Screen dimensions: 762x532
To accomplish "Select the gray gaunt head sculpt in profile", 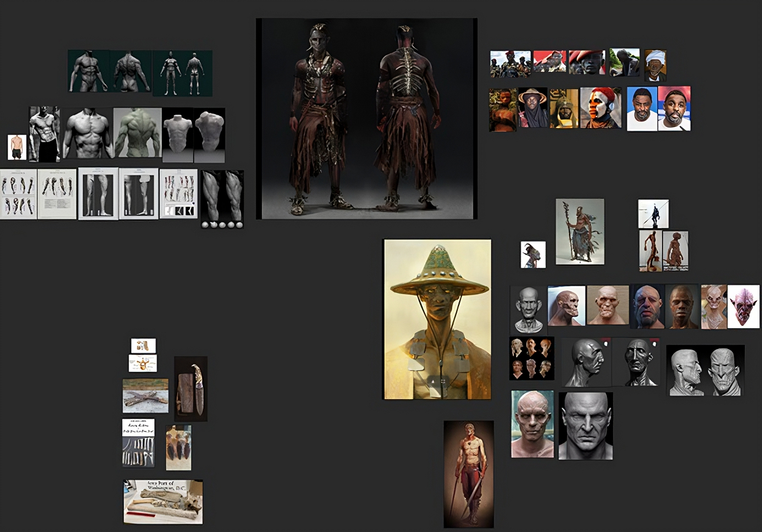I will [586, 362].
